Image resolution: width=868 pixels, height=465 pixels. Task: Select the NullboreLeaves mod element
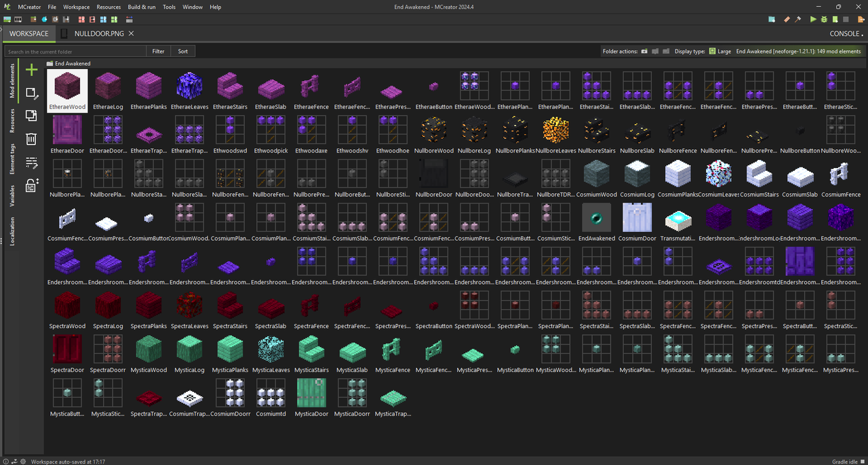[555, 134]
